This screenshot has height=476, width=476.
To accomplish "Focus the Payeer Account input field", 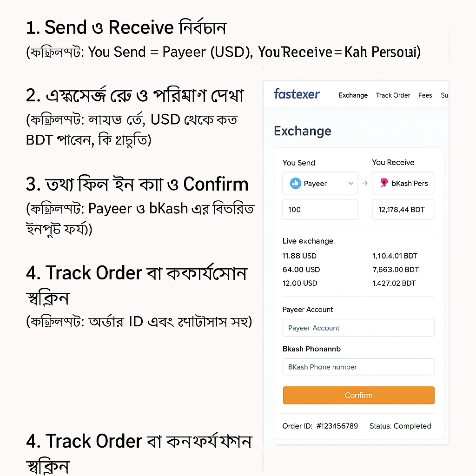I will pos(358,328).
